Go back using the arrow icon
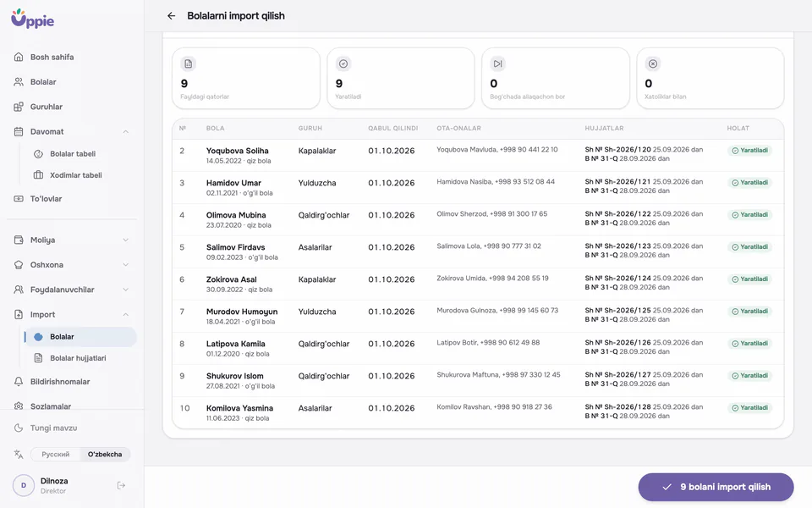 (x=172, y=16)
